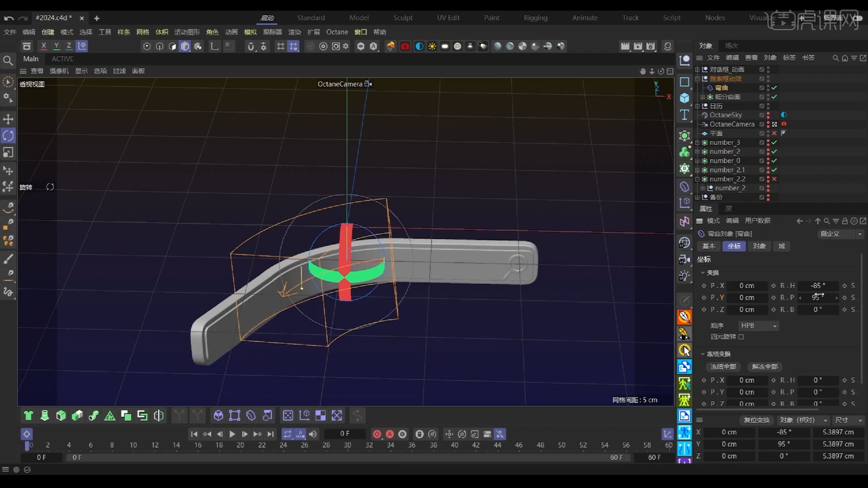This screenshot has height=488, width=868.
Task: Select the Scale tool in left toolbar
Action: 8,152
